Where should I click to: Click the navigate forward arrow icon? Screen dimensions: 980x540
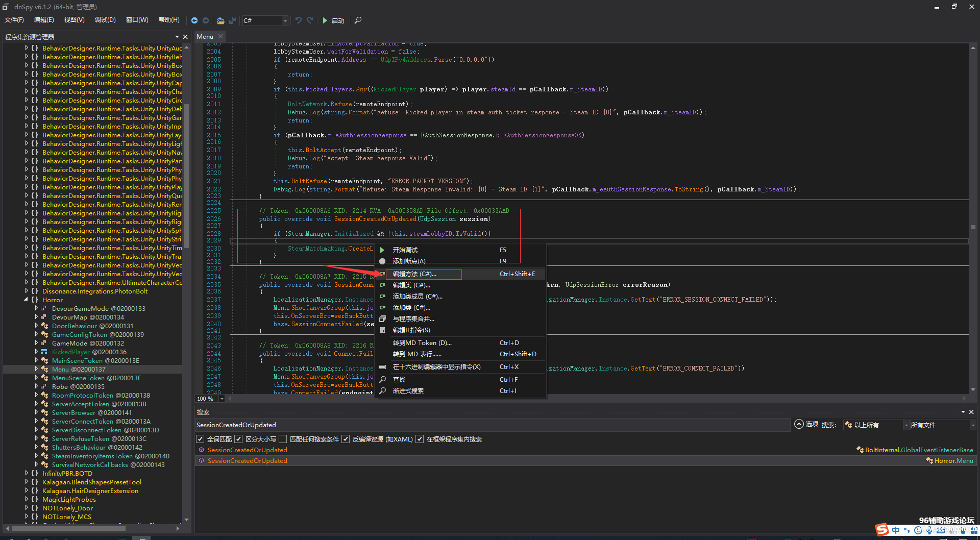[x=206, y=20]
